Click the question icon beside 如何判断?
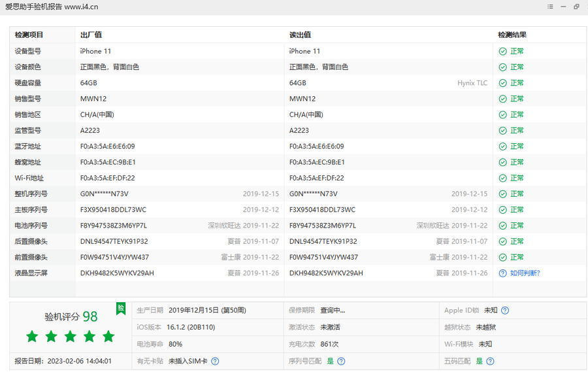588x376 pixels. point(503,273)
